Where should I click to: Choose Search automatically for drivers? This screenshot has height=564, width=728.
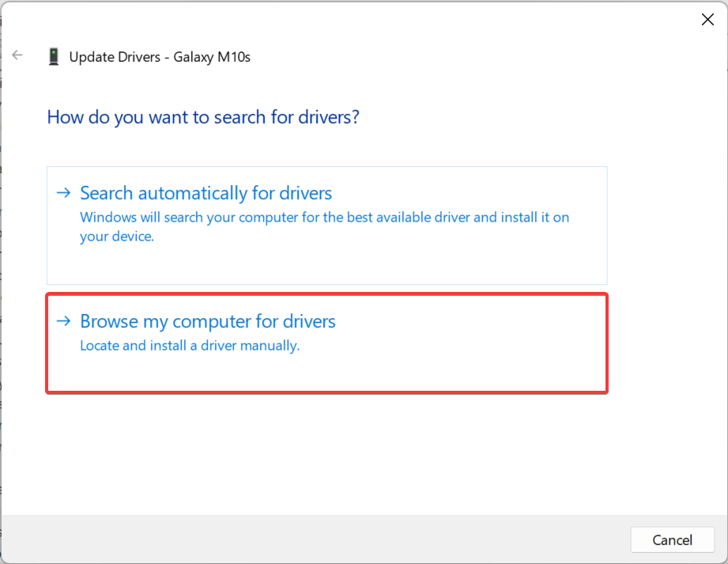(x=206, y=193)
